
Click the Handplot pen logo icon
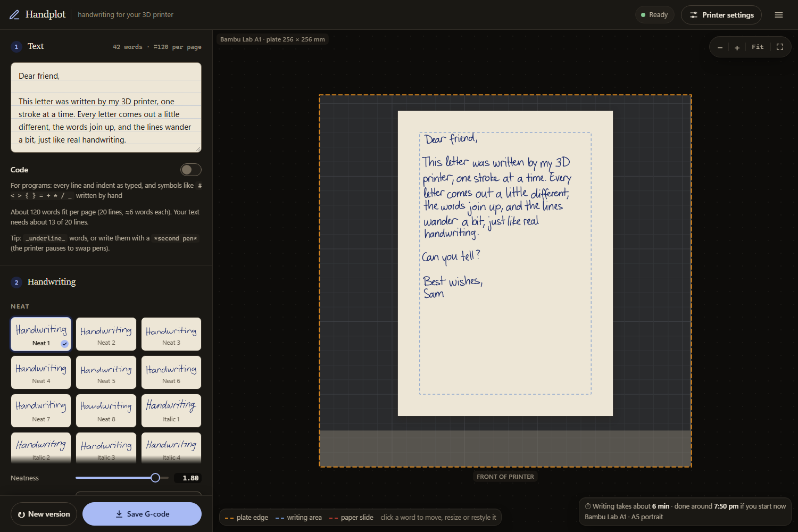pos(14,15)
